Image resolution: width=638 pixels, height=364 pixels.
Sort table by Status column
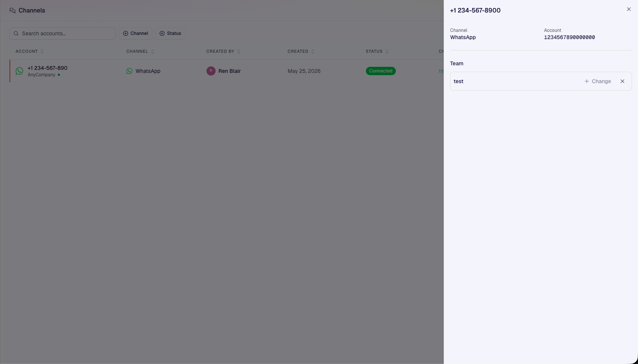pos(377,52)
